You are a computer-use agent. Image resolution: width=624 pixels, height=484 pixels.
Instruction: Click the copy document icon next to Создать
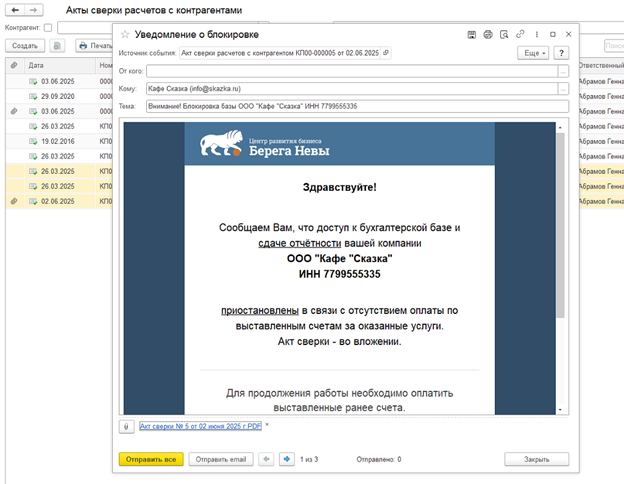(x=57, y=46)
